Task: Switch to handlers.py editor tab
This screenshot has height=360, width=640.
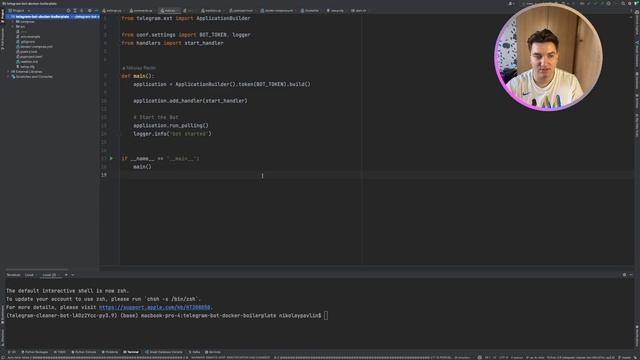Action: pyautogui.click(x=212, y=11)
